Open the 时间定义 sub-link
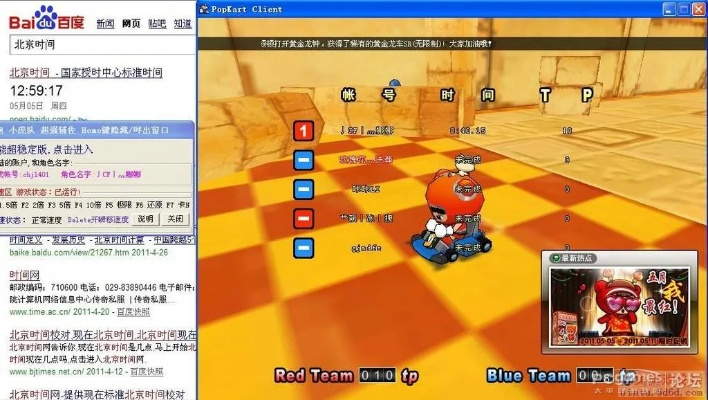The width and height of the screenshot is (708, 400). pos(26,240)
